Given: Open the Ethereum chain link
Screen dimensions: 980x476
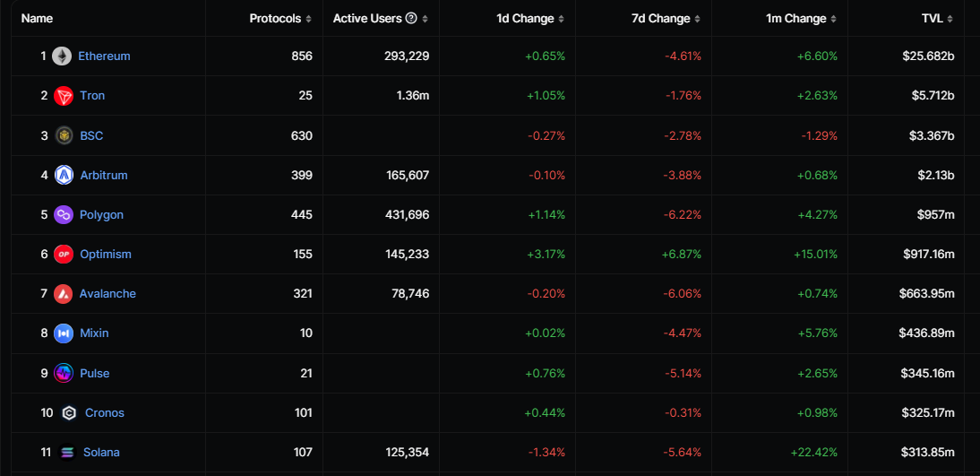Looking at the screenshot, I should 104,56.
